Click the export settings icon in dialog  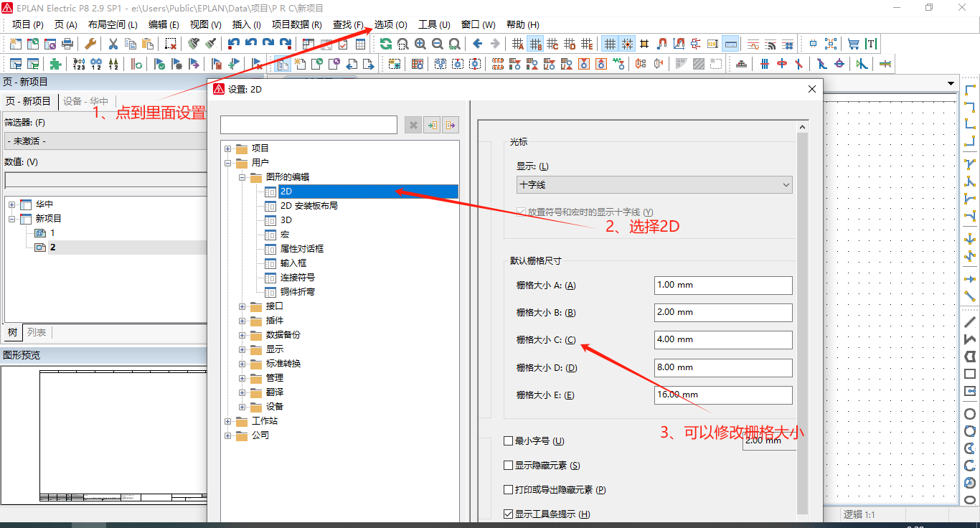coord(451,126)
